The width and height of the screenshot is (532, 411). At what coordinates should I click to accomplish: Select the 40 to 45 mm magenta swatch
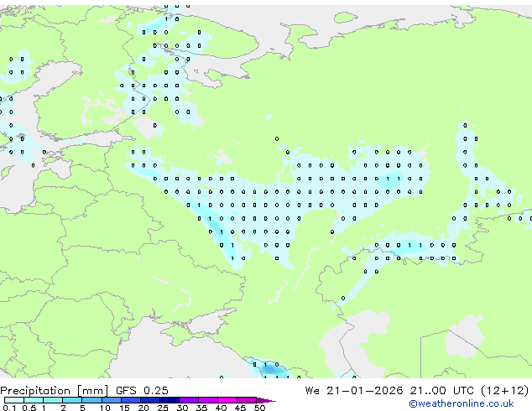[x=227, y=400]
